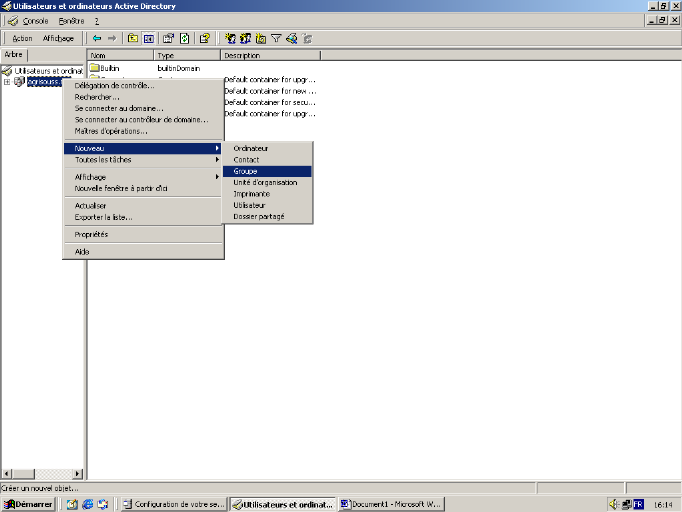Choose Maîtres d'opérations...
Image resolution: width=682 pixels, height=512 pixels.
pos(144,131)
